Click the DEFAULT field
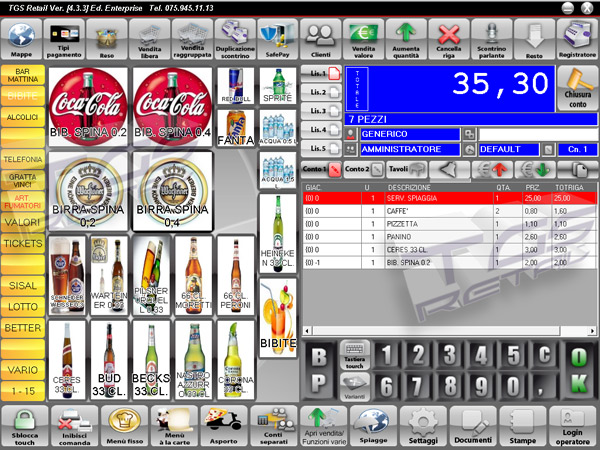600x450 pixels. click(509, 149)
